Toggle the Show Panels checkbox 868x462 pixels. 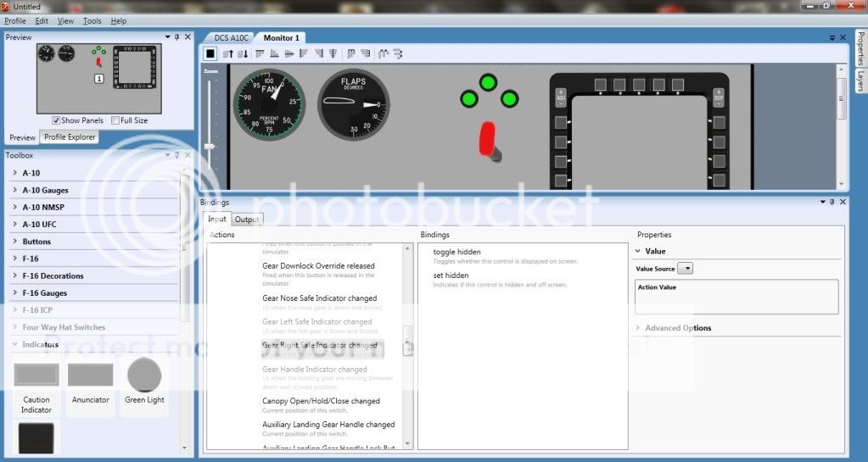(x=56, y=120)
